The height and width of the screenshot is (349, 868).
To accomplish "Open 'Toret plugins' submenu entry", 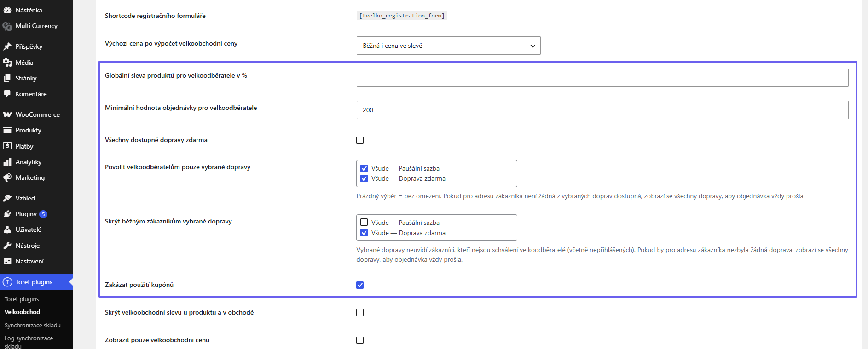I will [22, 299].
